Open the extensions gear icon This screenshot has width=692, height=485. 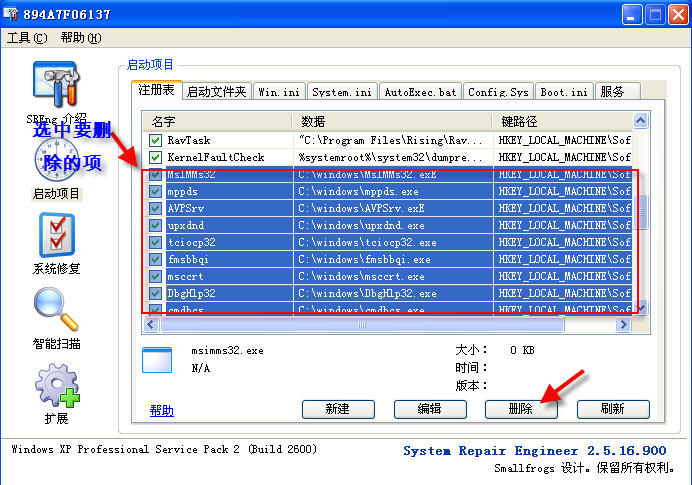click(57, 385)
